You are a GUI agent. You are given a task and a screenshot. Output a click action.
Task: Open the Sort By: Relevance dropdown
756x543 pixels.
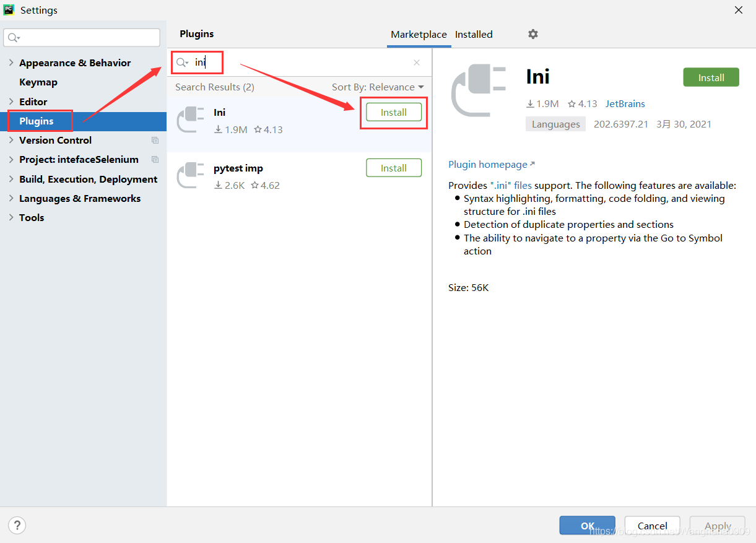click(x=378, y=87)
